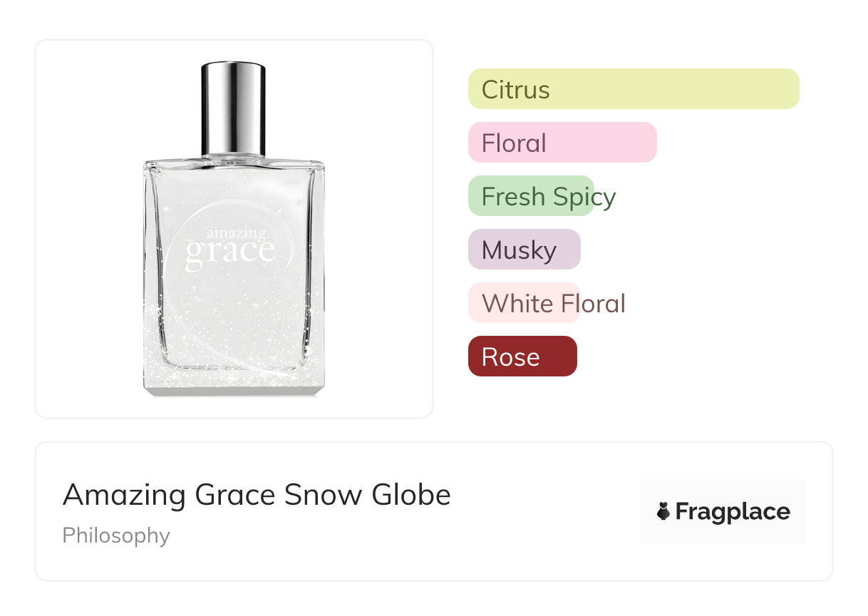Click the silver cap of the perfume bottle

(233, 107)
